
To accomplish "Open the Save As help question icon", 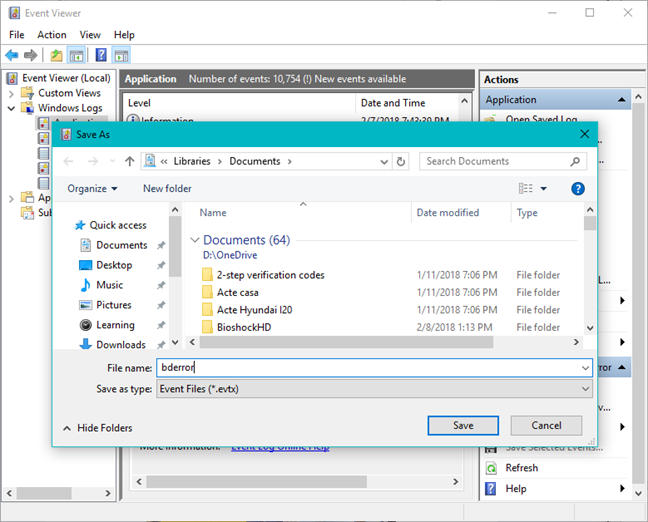I will coord(578,189).
